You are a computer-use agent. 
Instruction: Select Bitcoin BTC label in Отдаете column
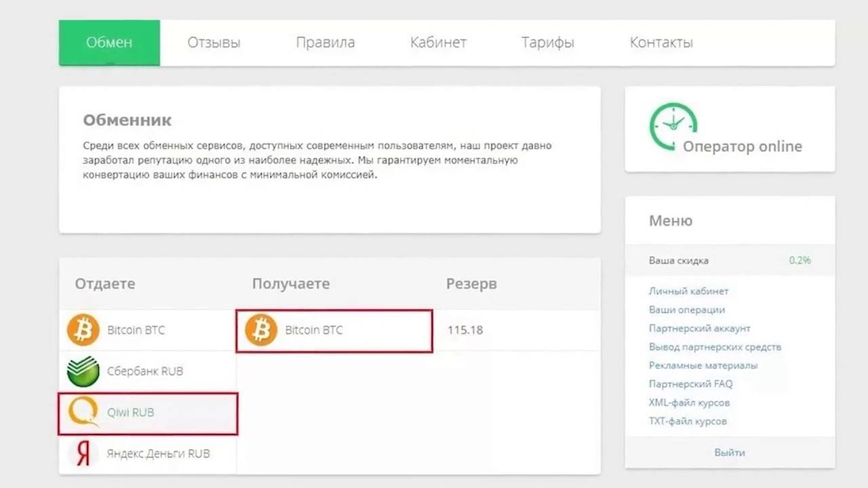click(136, 330)
